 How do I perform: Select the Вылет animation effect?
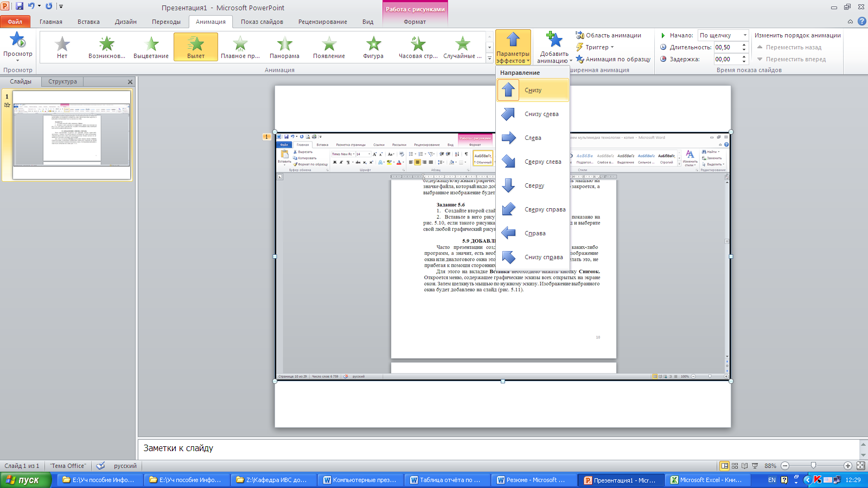pyautogui.click(x=196, y=47)
